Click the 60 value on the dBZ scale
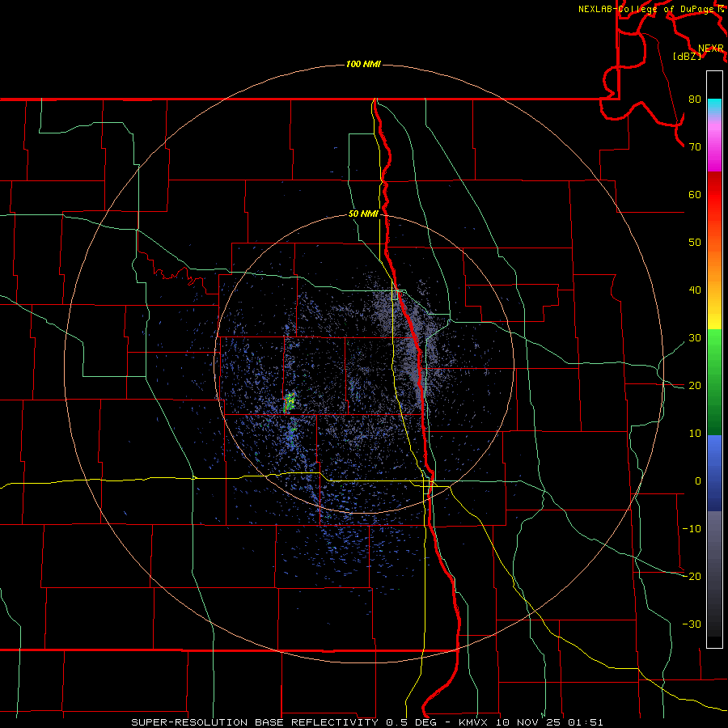The height and width of the screenshot is (728, 728). 695,194
